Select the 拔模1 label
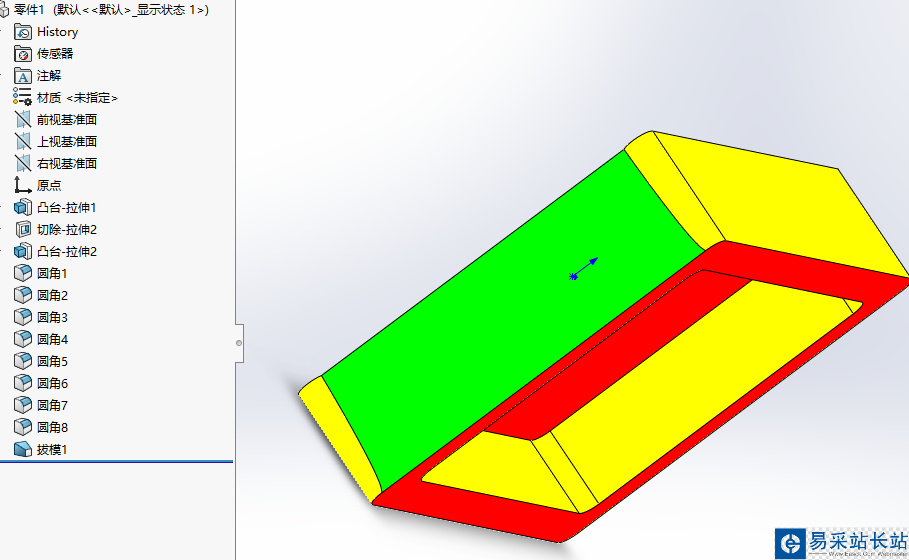This screenshot has height=560, width=909. pyautogui.click(x=52, y=449)
